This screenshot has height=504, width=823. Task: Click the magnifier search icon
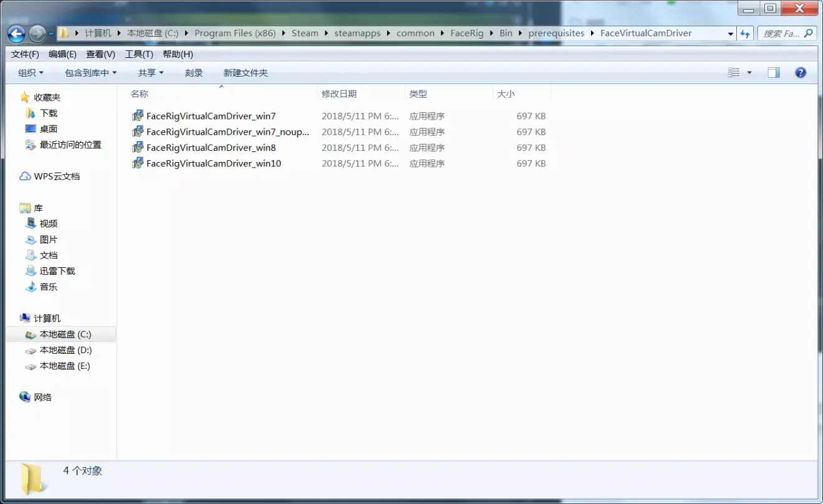(809, 33)
